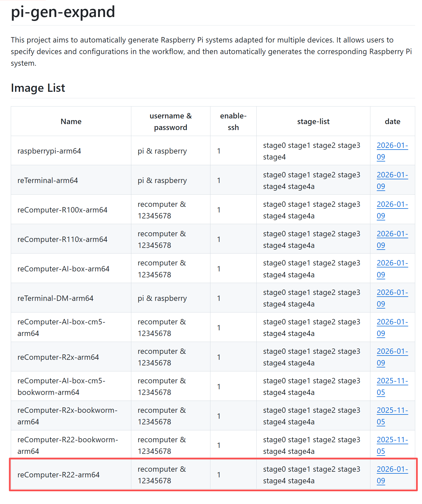Click the reComputer-R100x-arm64 date link

tap(392, 205)
